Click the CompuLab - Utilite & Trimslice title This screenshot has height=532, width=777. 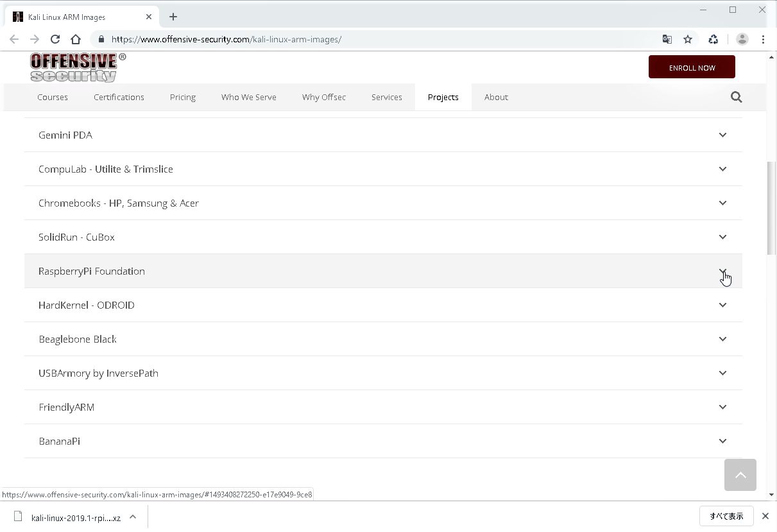pos(106,169)
